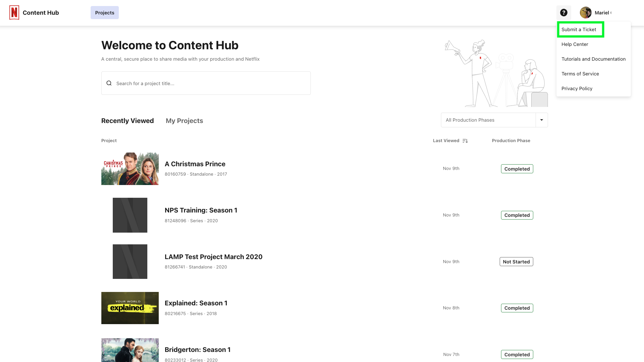
Task: Open LAMP Test Project March 2020
Action: pos(213,257)
